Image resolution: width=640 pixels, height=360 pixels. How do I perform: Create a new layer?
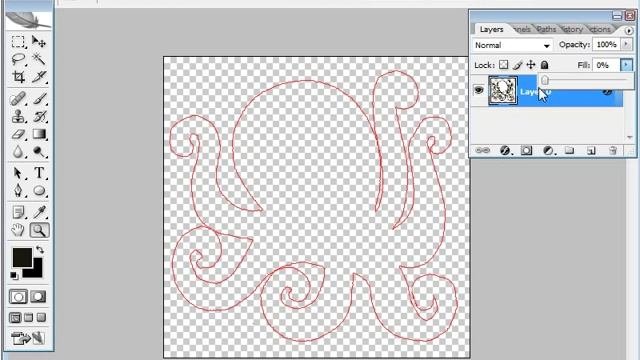click(x=591, y=151)
